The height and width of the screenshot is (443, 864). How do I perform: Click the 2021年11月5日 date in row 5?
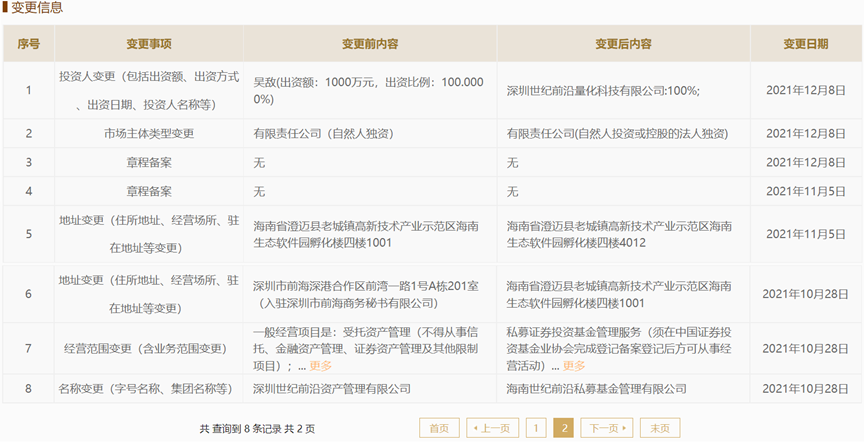806,234
